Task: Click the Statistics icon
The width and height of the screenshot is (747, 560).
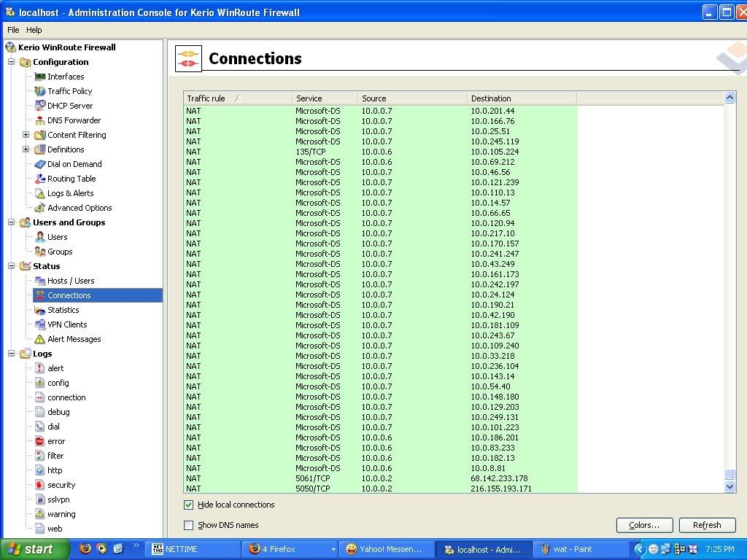Action: click(x=40, y=310)
